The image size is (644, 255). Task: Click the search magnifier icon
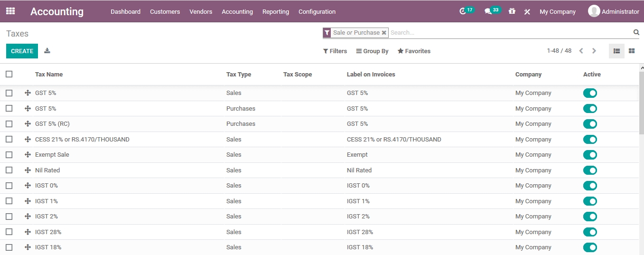(x=636, y=32)
